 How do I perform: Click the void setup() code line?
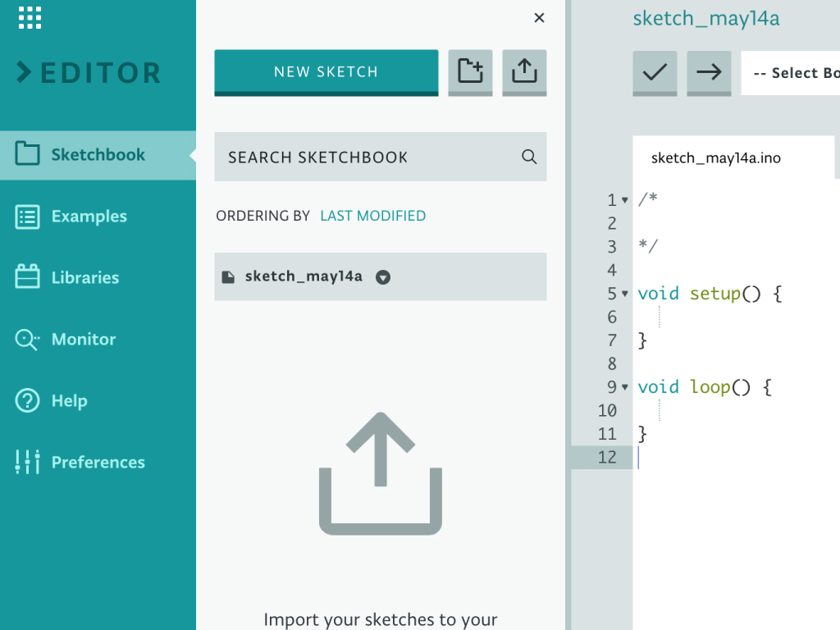click(x=710, y=294)
